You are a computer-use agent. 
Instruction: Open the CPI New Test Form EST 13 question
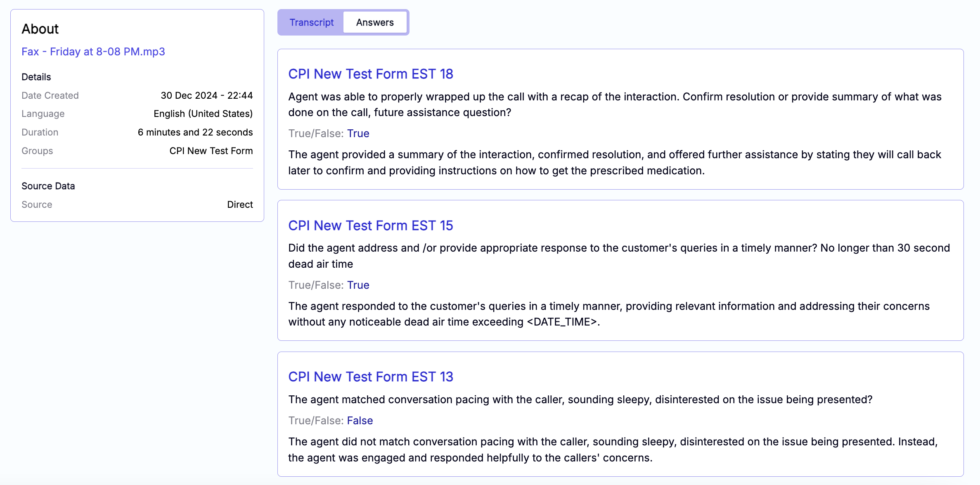370,376
